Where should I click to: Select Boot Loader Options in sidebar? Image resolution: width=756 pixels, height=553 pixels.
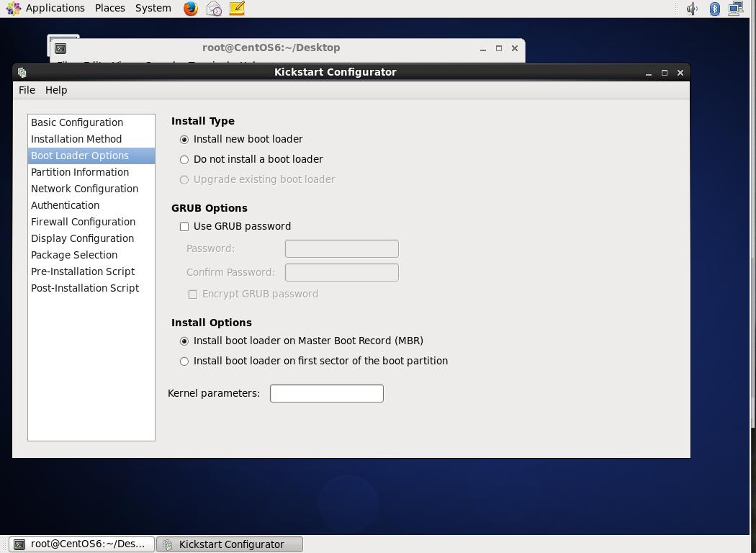(91, 156)
